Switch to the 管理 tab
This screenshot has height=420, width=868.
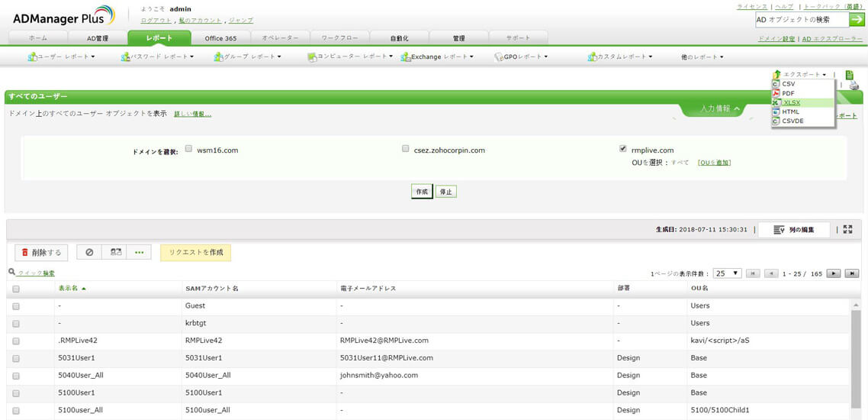pyautogui.click(x=458, y=38)
